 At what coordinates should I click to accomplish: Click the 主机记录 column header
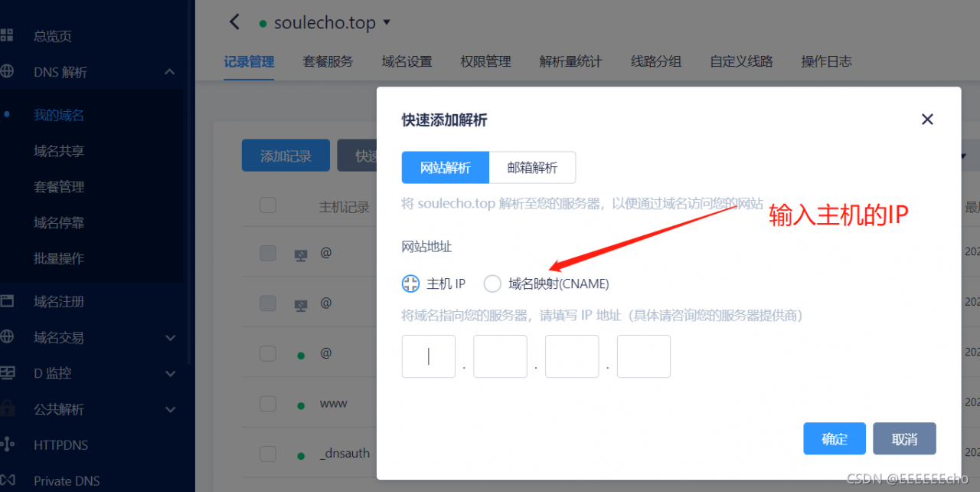tap(345, 207)
